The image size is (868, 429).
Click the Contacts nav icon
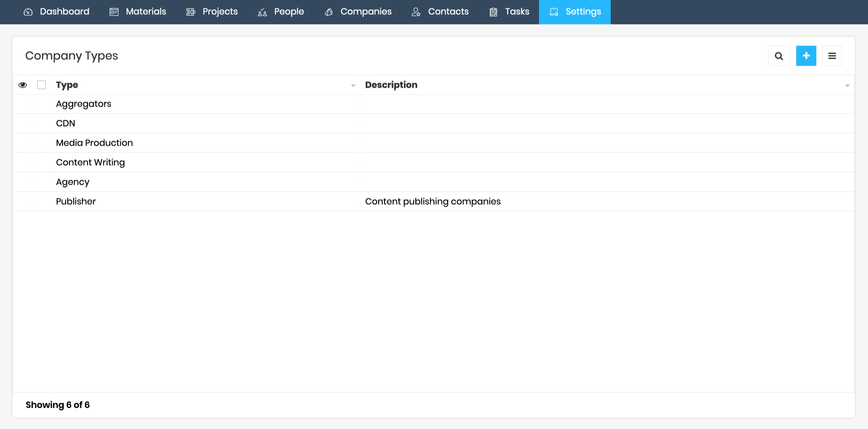pos(416,12)
